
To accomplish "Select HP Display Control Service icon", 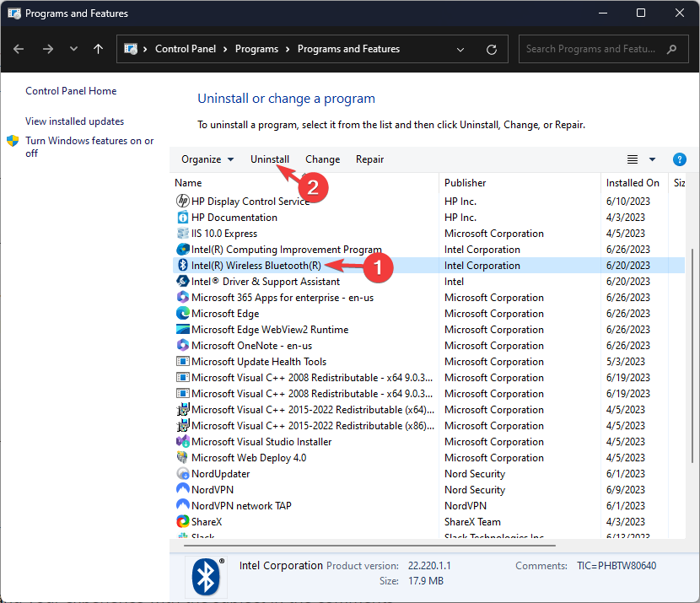I will coord(182,202).
